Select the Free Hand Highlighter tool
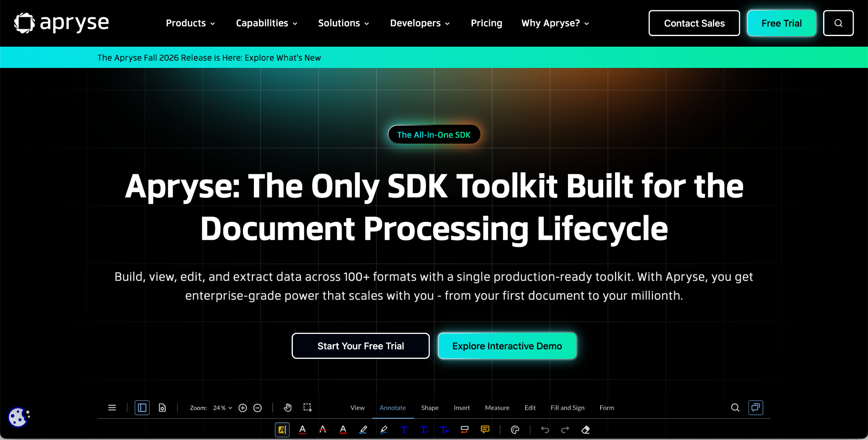This screenshot has width=868, height=440. 384,430
